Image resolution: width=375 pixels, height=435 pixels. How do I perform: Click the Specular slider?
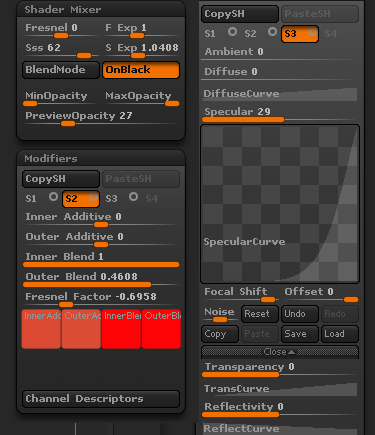click(280, 115)
